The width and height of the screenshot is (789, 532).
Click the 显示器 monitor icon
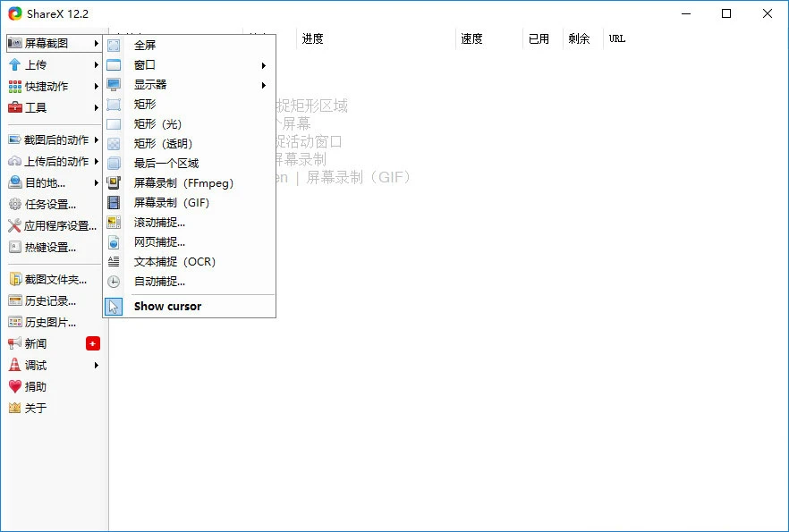click(114, 84)
